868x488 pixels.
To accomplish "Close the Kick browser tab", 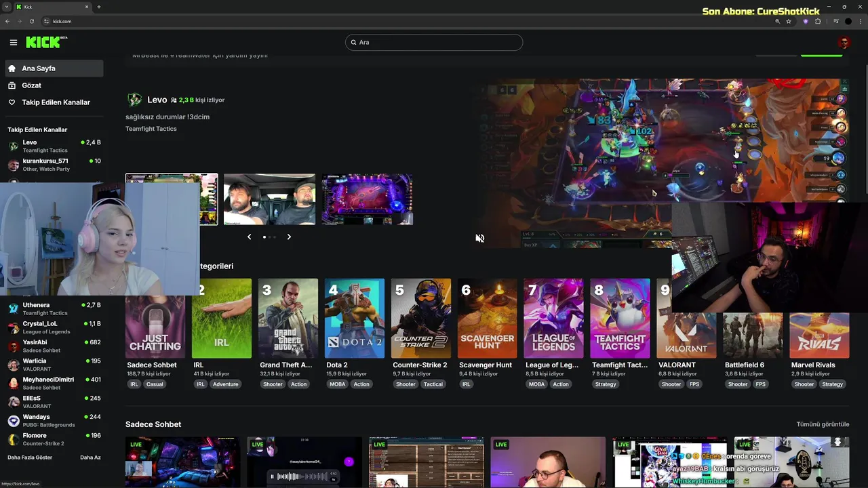I will click(x=87, y=7).
